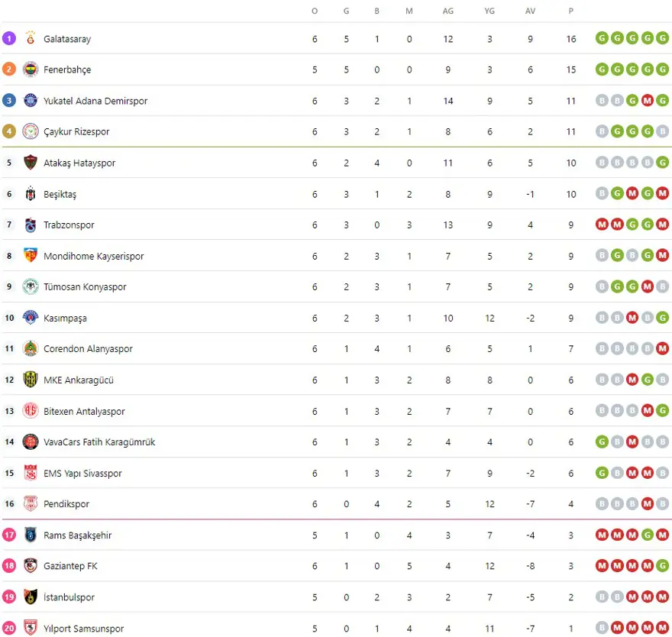Image resolution: width=672 pixels, height=637 pixels.
Task: Click the purple rank 1 position badge
Action: (x=9, y=38)
